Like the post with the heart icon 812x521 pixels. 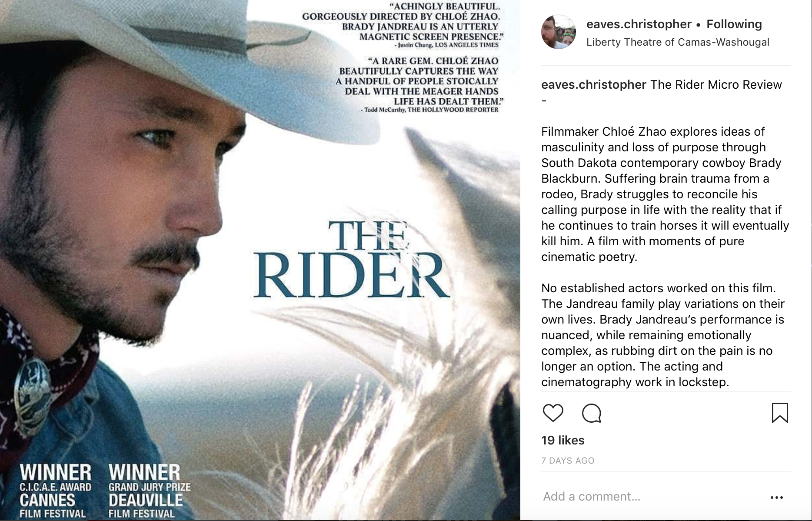[553, 413]
